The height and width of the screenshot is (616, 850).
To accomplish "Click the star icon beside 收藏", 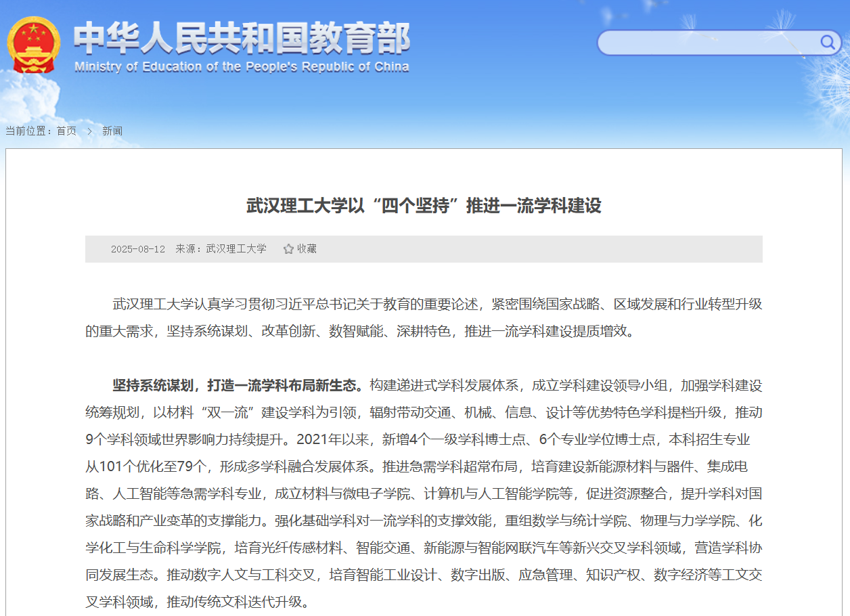I will point(288,249).
